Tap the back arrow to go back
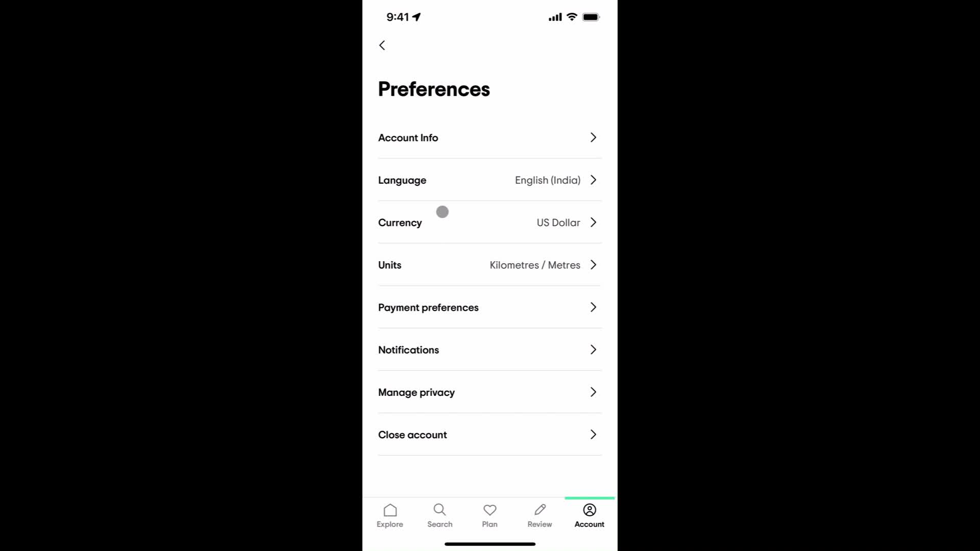The width and height of the screenshot is (980, 551). pos(382,45)
